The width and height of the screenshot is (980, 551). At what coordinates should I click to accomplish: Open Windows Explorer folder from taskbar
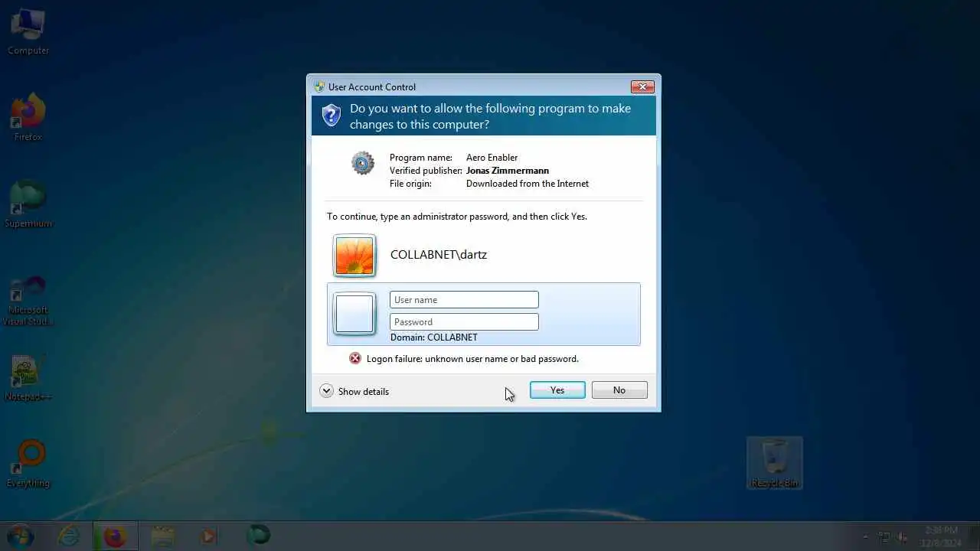click(162, 536)
